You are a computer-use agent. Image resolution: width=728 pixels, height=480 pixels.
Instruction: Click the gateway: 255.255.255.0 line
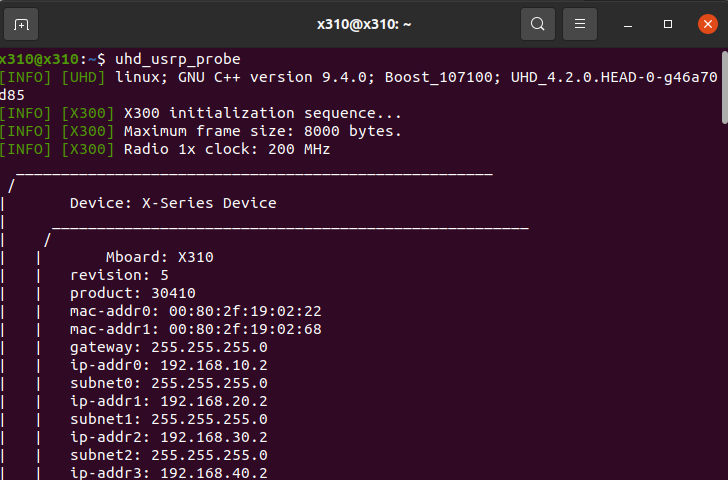click(x=169, y=347)
